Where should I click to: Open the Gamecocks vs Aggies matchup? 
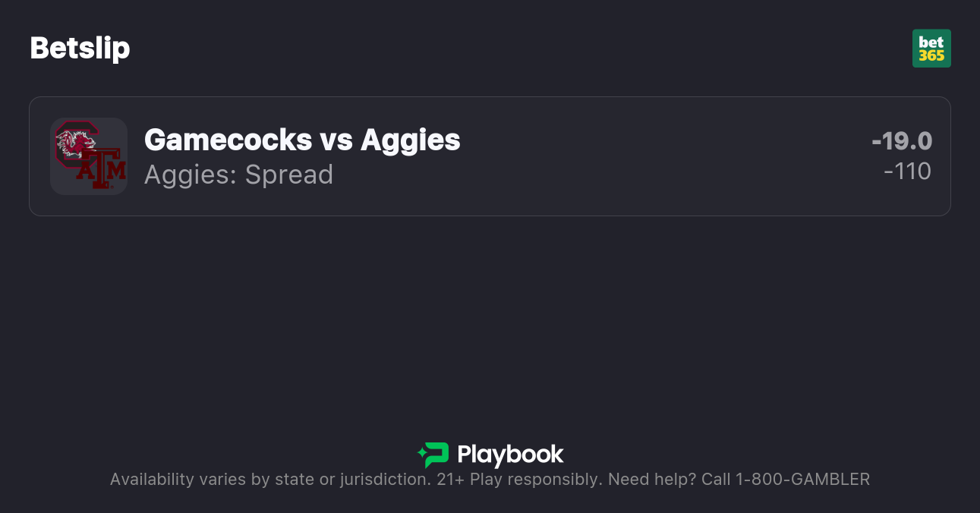[302, 140]
